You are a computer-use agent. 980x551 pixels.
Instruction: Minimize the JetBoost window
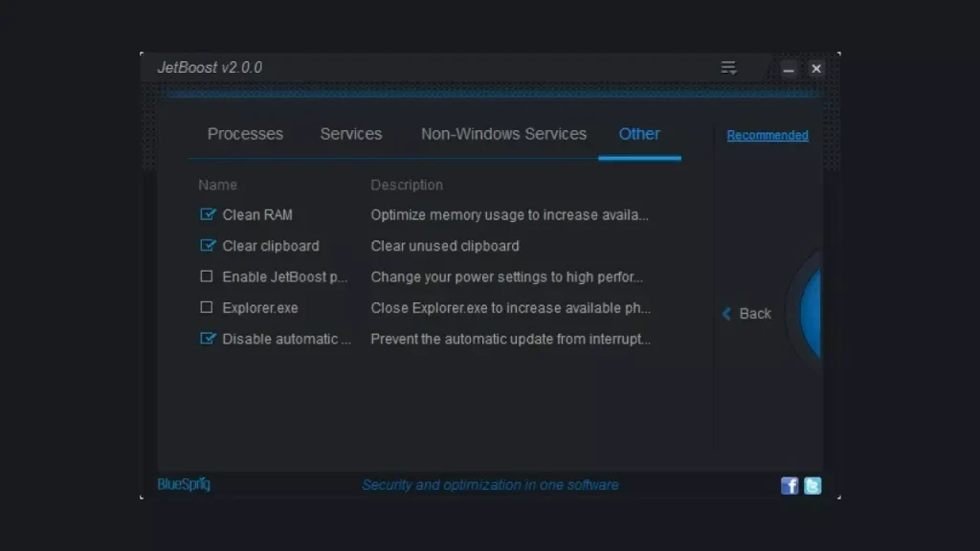coord(789,69)
